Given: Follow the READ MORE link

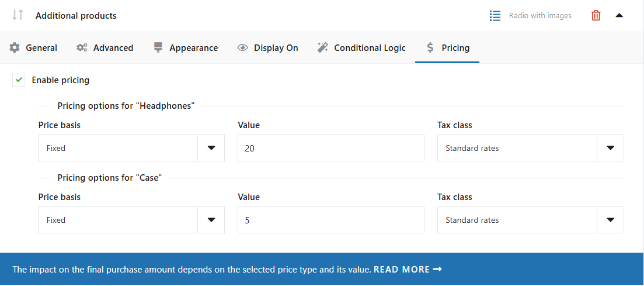Looking at the screenshot, I should pyautogui.click(x=408, y=270).
